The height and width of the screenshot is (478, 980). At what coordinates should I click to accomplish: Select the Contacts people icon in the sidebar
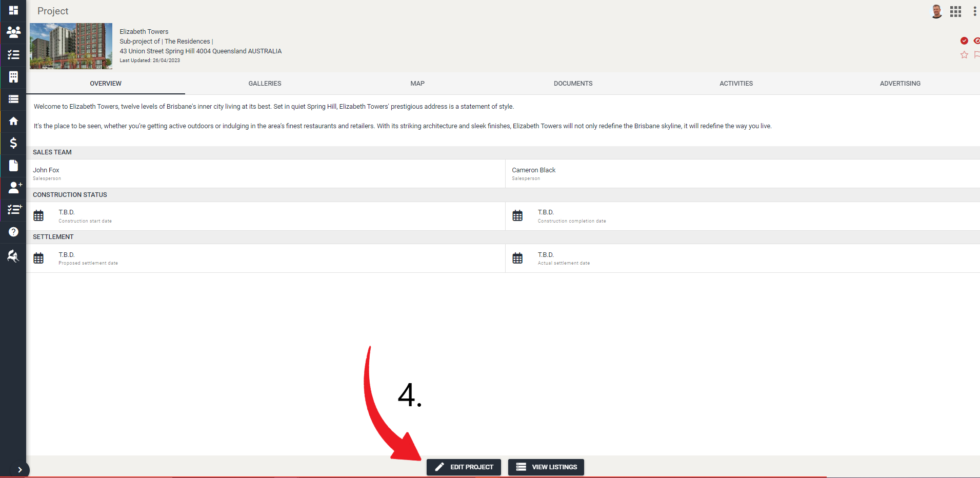[x=13, y=32]
